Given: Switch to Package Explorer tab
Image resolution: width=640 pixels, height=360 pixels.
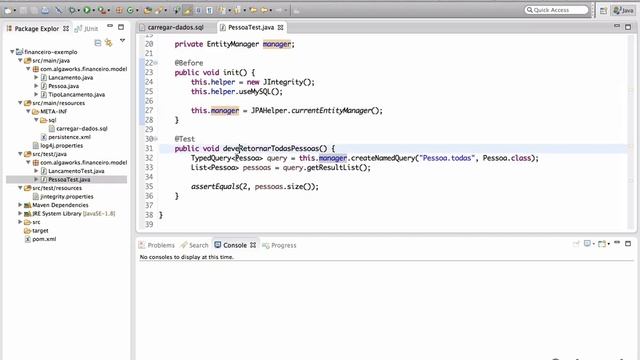Looking at the screenshot, I should click(37, 29).
